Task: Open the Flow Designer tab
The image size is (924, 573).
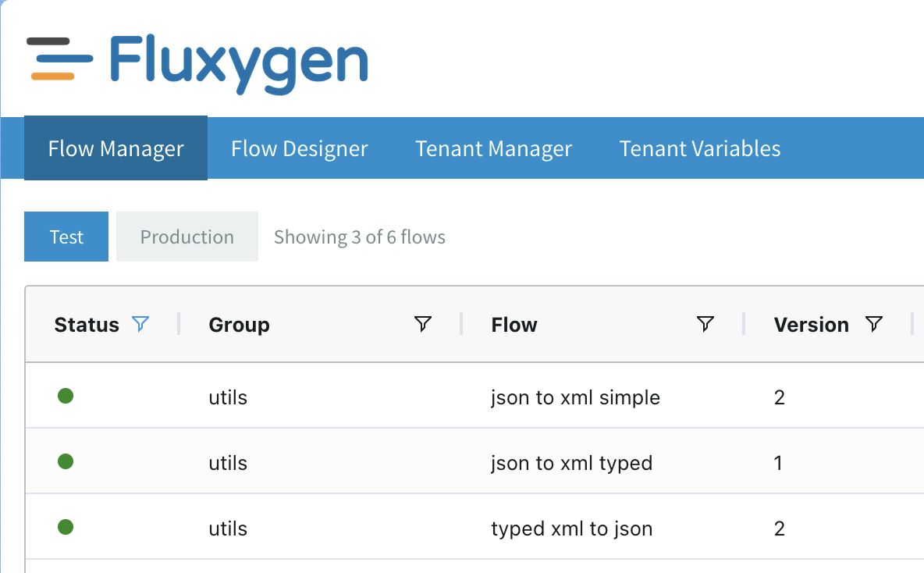Action: [x=299, y=148]
